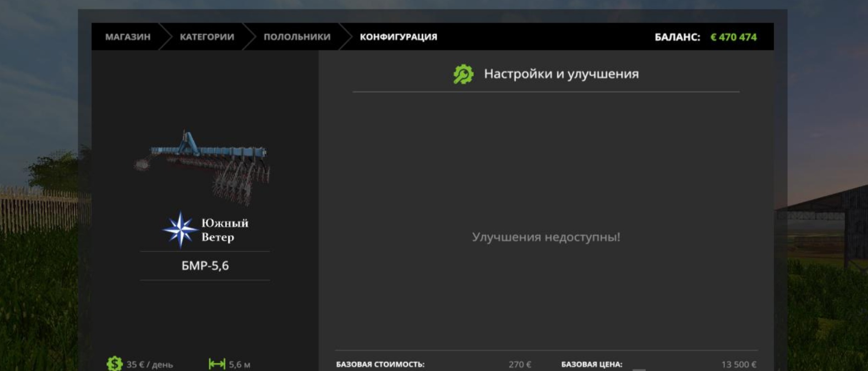This screenshot has height=371, width=868.
Task: Click the 35 € / день upkeep value
Action: click(x=149, y=365)
